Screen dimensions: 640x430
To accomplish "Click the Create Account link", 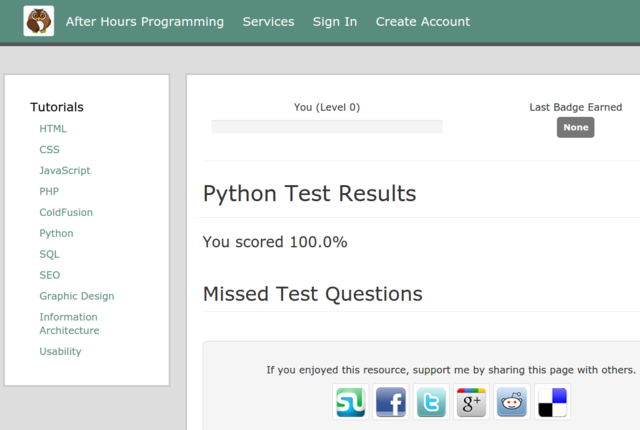I will coord(422,21).
